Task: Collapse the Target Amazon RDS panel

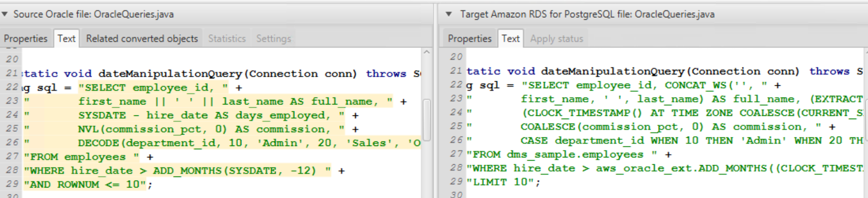Action: pos(449,14)
